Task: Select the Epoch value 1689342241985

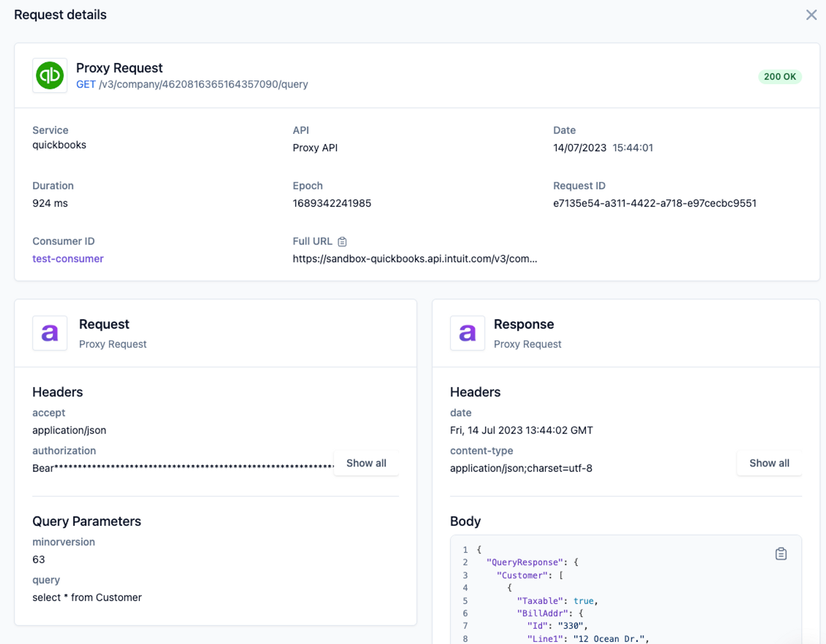Action: (332, 203)
